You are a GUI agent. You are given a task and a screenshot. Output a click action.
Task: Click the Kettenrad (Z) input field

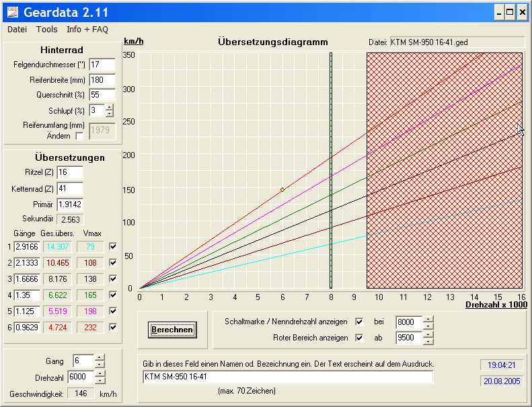pyautogui.click(x=70, y=189)
